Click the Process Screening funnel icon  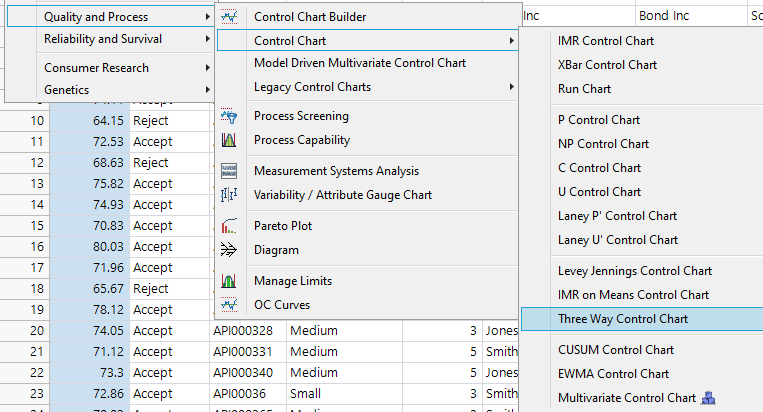[x=229, y=116]
